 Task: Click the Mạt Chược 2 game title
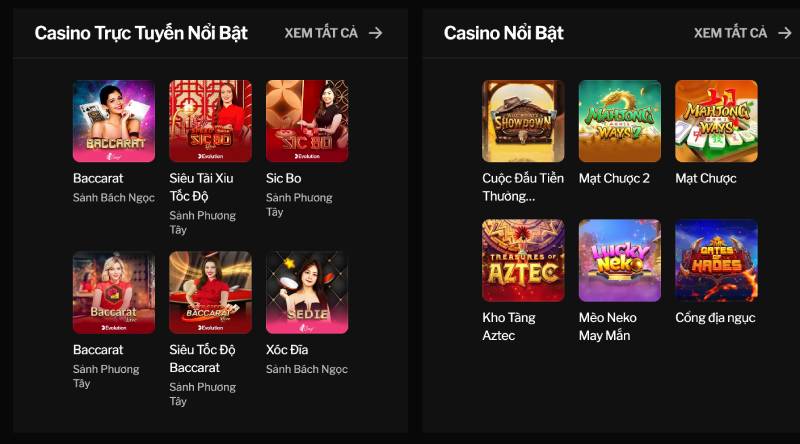[614, 178]
